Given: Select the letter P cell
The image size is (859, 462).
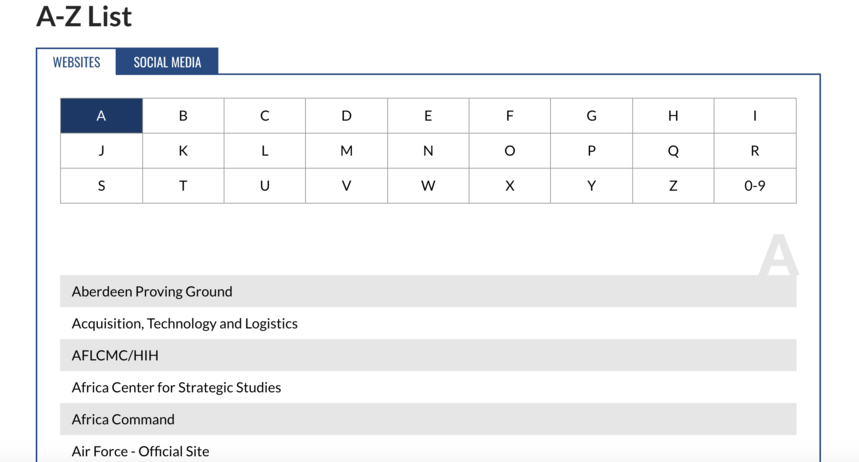Looking at the screenshot, I should [x=591, y=151].
